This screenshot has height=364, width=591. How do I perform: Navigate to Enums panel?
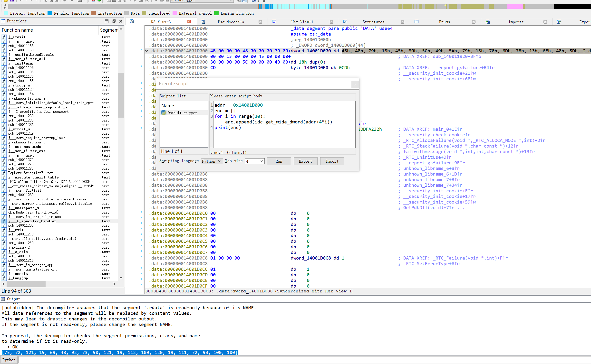click(x=443, y=21)
